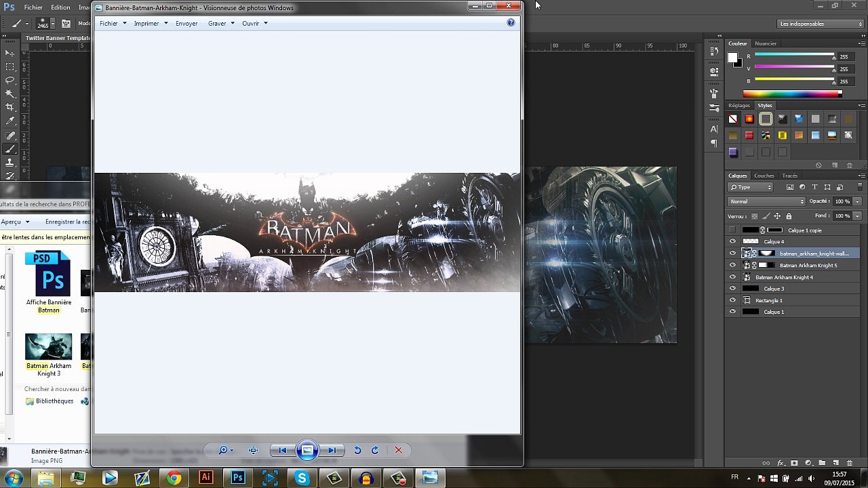The width and height of the screenshot is (868, 488).
Task: Switch to the Couches tab
Action: pos(764,176)
